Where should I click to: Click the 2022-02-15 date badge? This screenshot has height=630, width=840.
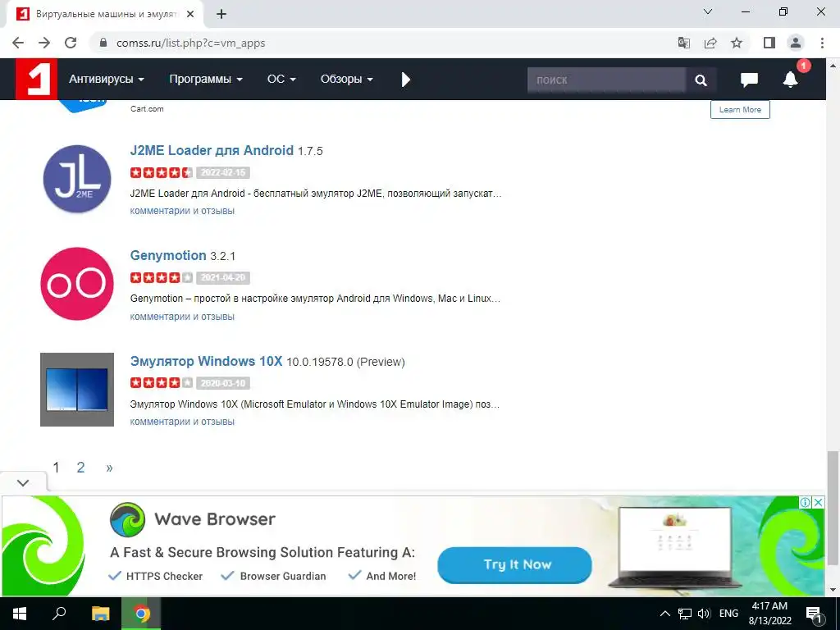[x=223, y=172]
